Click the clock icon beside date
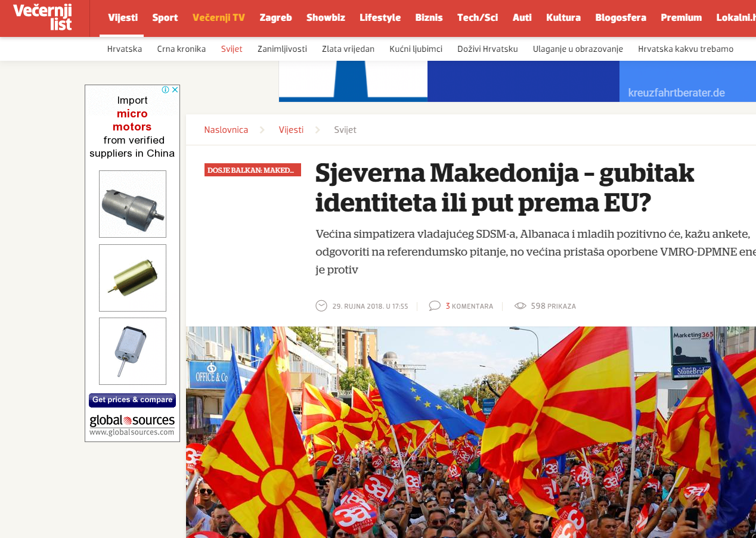Screen dimensions: 756x538 point(321,306)
